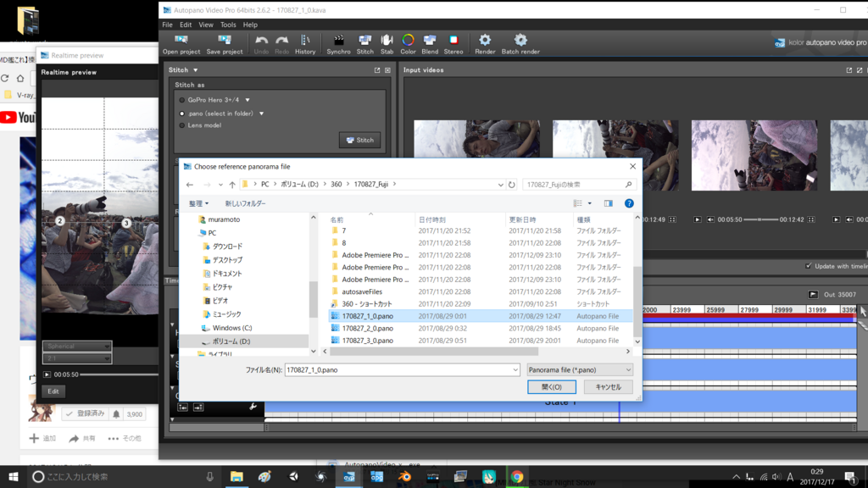This screenshot has height=488, width=868.
Task: Open recent locations dropdown arrow
Action: coord(220,185)
